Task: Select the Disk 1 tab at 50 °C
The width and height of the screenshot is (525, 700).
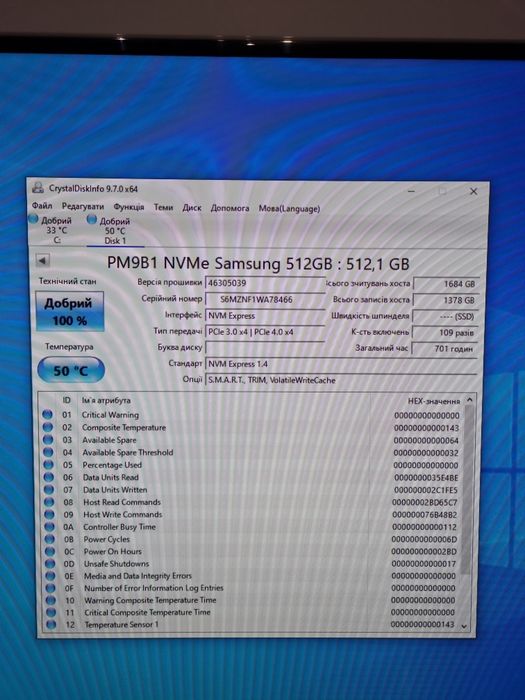Action: pos(115,231)
